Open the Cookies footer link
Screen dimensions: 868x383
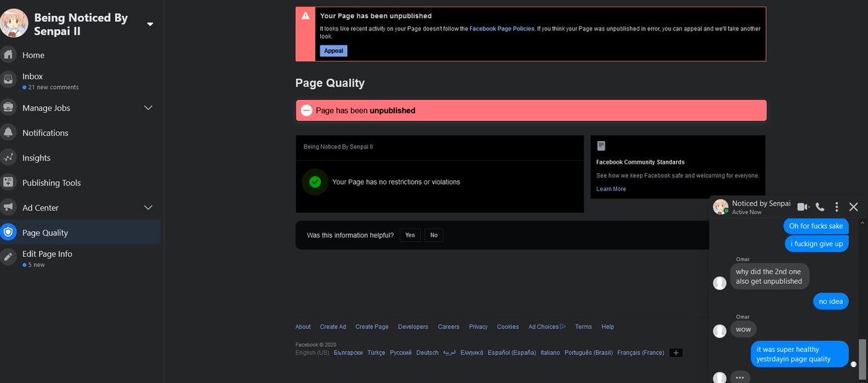(508, 327)
